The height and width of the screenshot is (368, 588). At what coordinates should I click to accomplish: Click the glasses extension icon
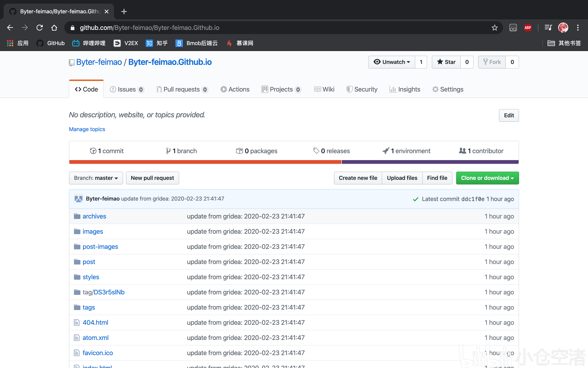[x=513, y=28]
